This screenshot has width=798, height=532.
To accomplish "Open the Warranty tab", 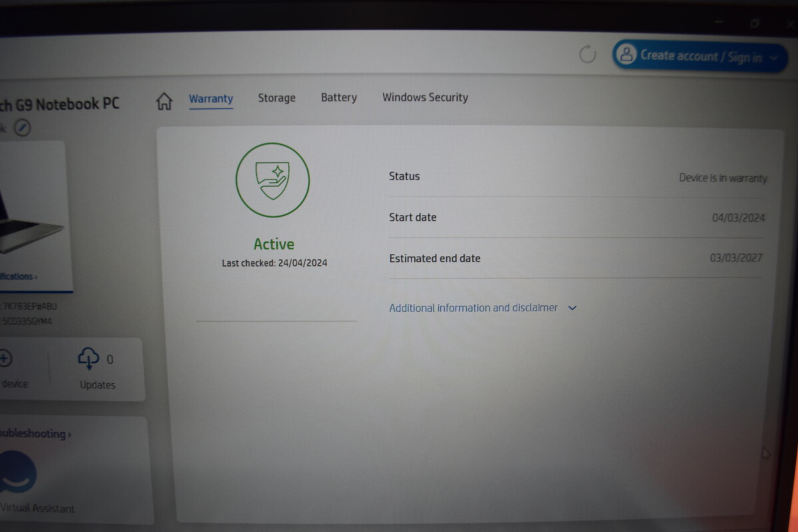I will pyautogui.click(x=211, y=99).
